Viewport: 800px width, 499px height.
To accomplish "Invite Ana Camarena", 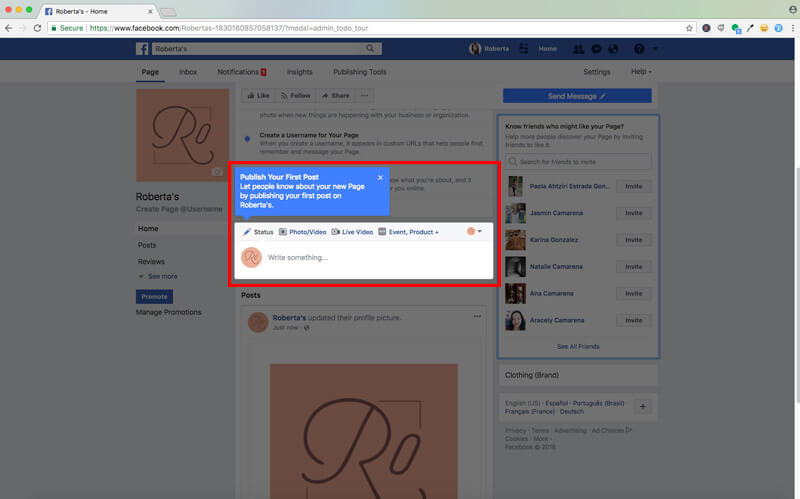I will (634, 293).
